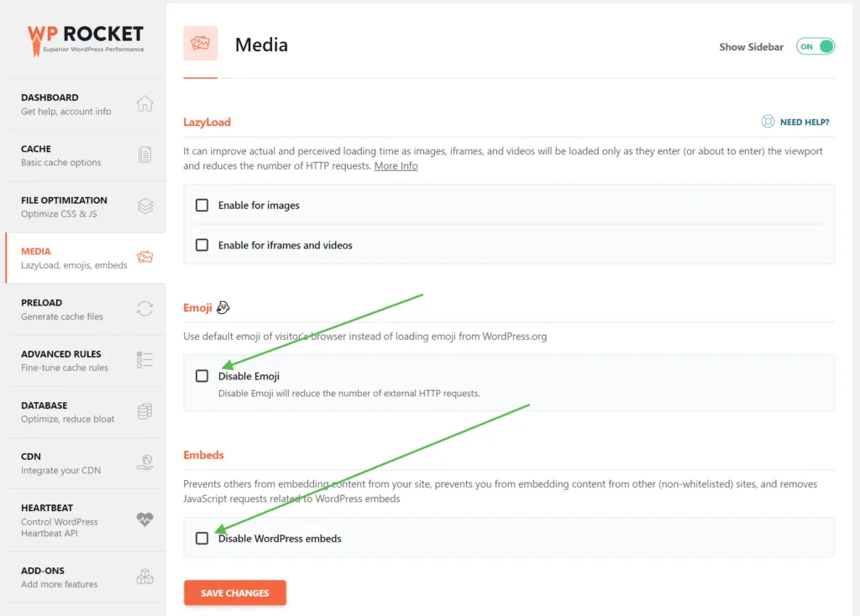Click the Save Changes button
The width and height of the screenshot is (860, 616).
tap(235, 593)
